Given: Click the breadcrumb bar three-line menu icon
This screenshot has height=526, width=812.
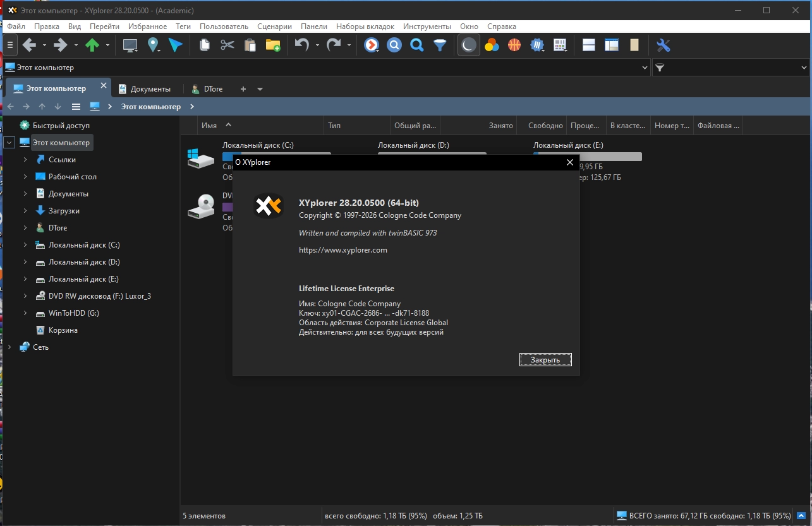Looking at the screenshot, I should (76, 107).
